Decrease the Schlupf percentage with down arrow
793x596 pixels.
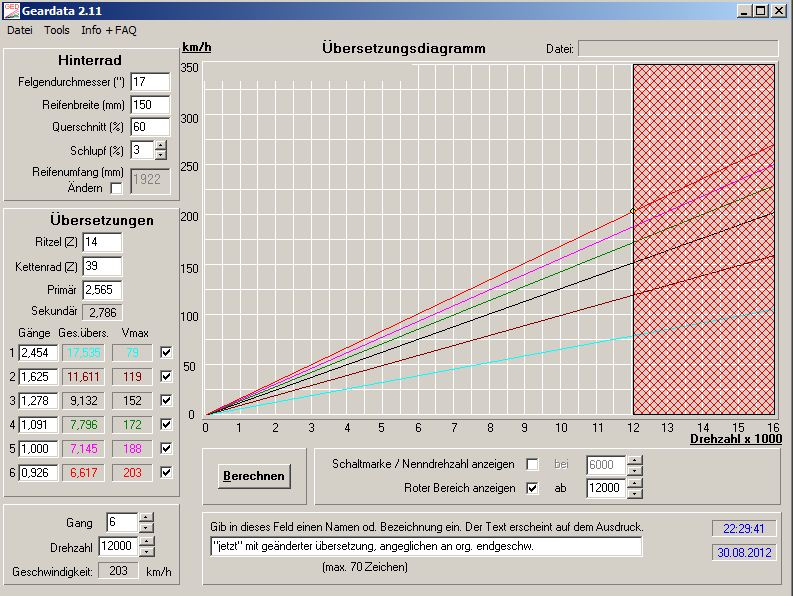(161, 155)
